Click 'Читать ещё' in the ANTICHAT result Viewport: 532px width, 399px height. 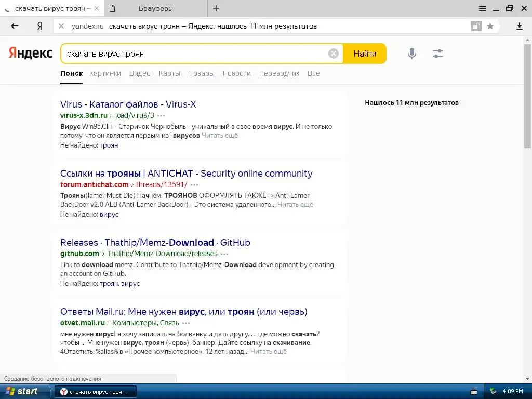click(295, 205)
